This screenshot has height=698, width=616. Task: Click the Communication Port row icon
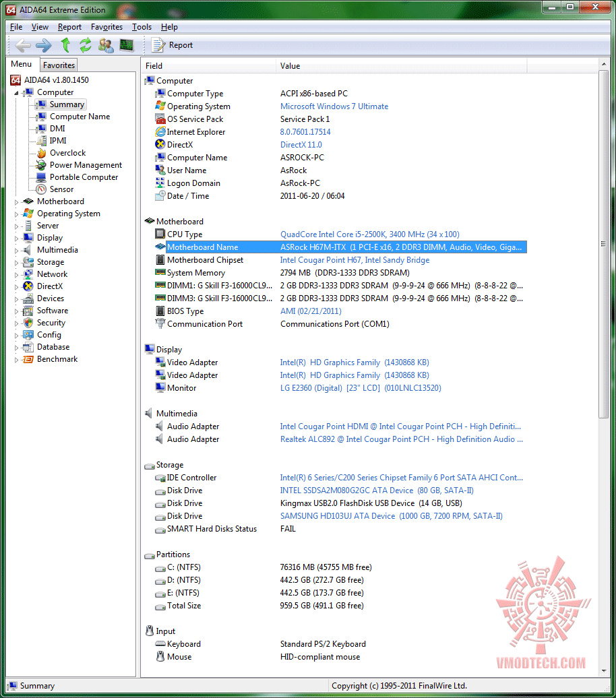coord(160,323)
